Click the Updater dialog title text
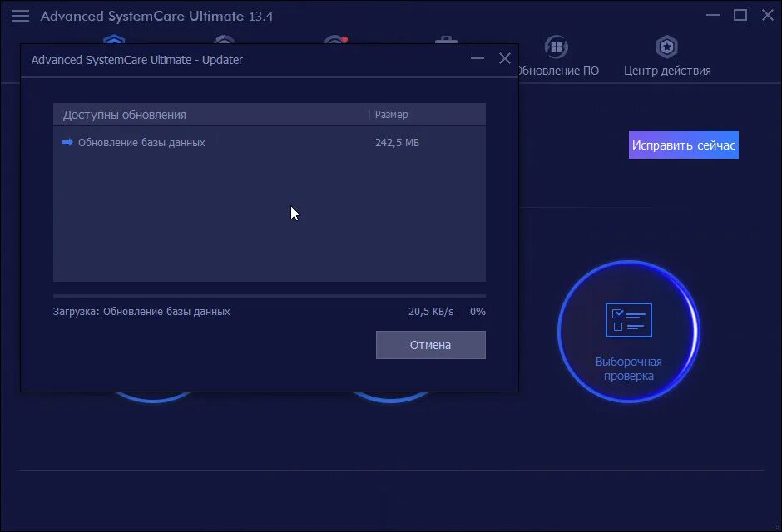The width and height of the screenshot is (782, 532). tap(137, 60)
